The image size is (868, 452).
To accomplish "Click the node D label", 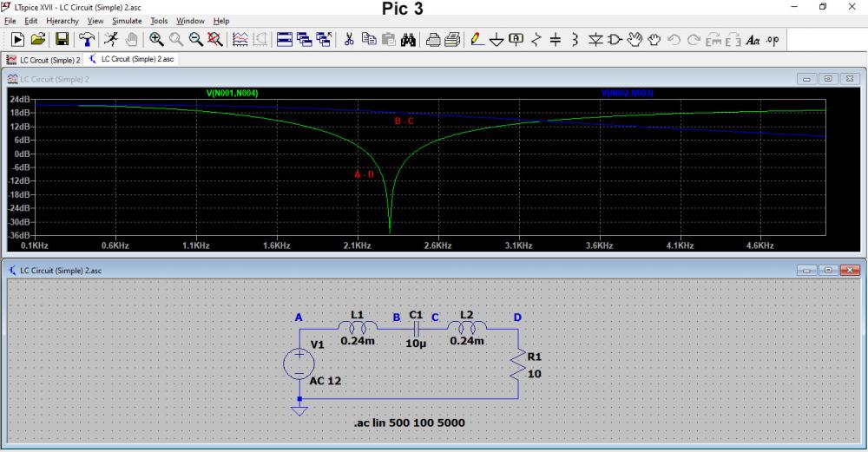I will click(517, 317).
